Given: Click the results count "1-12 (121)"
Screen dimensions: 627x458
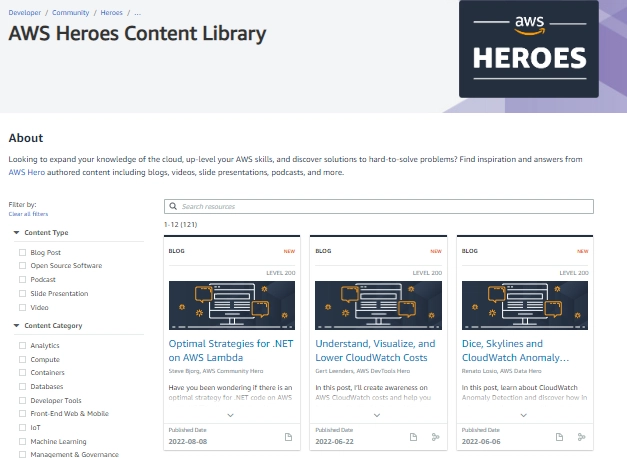Looking at the screenshot, I should coord(181,224).
